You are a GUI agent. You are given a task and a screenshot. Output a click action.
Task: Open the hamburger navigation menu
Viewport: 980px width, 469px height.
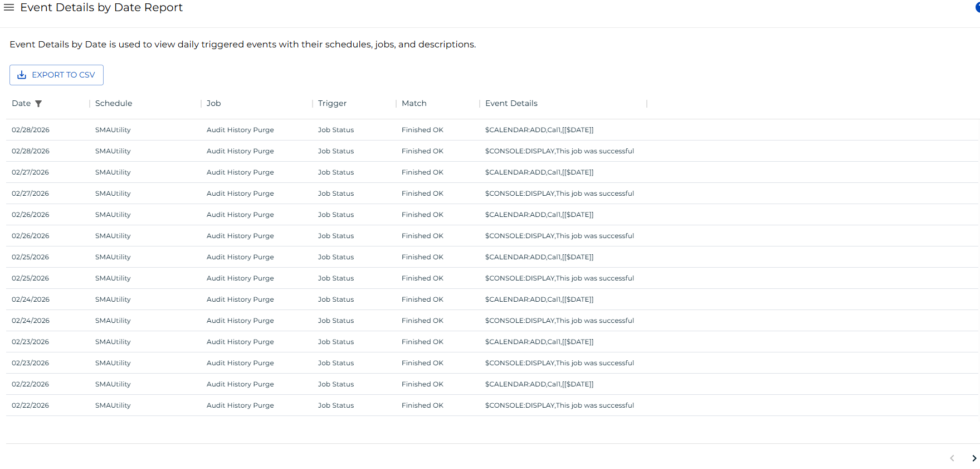point(9,8)
